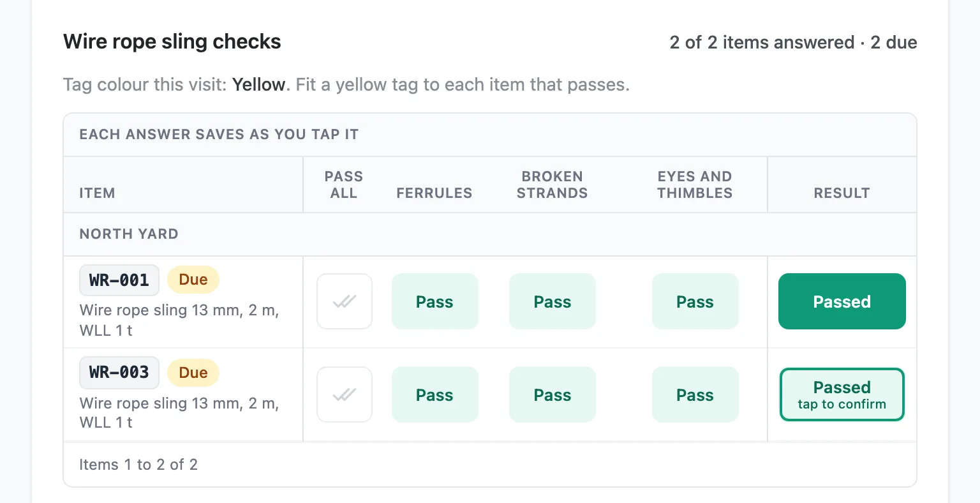Screen dimensions: 980x503
Task: Click the Pass All column header
Action: click(344, 184)
